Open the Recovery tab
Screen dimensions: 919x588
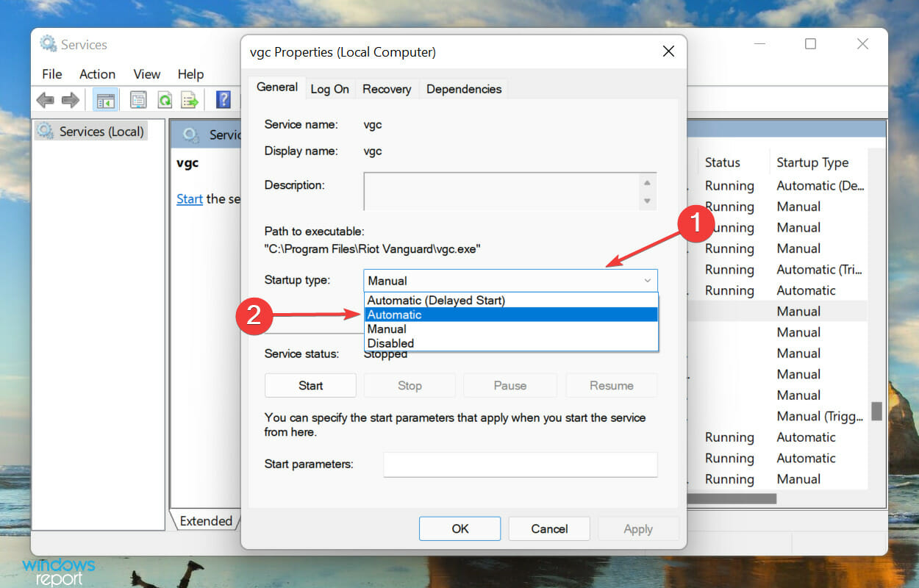tap(387, 89)
